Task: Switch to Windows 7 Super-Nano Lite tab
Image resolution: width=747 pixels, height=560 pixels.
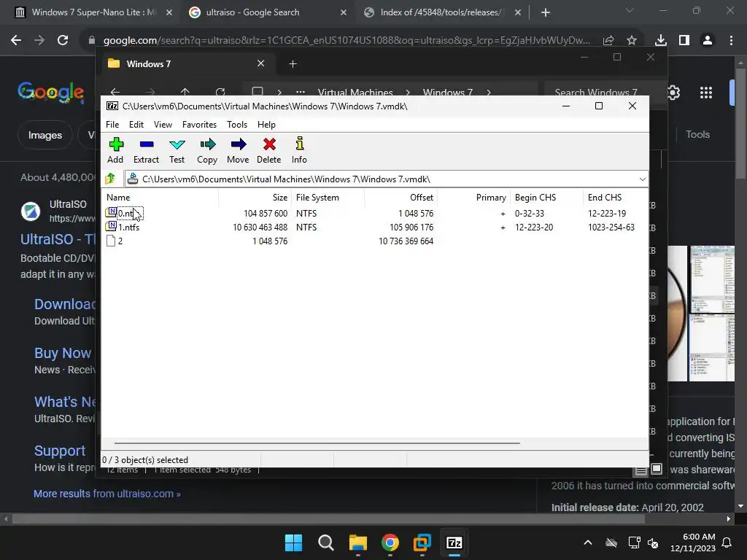Action: pyautogui.click(x=93, y=12)
